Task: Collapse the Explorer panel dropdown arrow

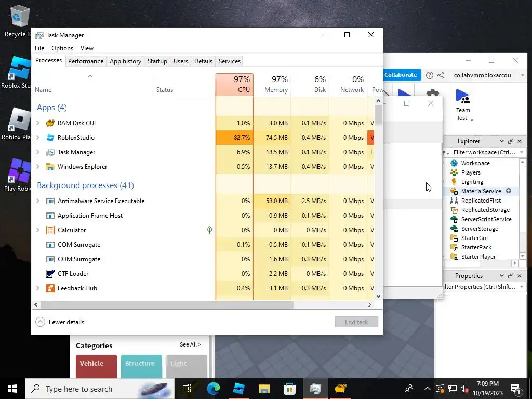Action: 501,141
